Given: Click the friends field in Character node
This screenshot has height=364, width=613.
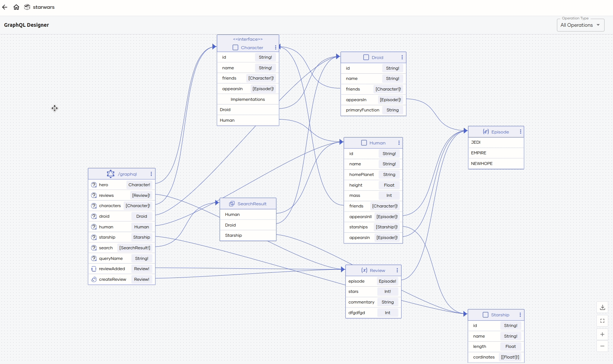Looking at the screenshot, I should click(x=248, y=78).
